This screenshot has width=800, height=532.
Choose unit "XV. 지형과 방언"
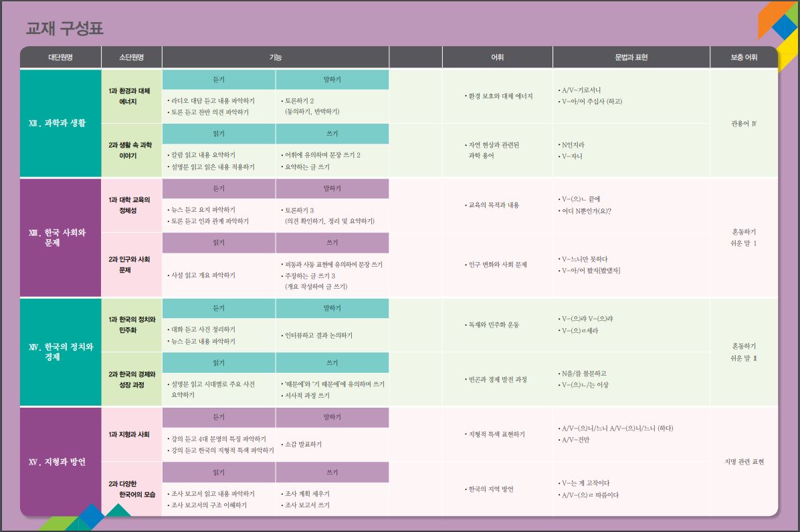click(60, 462)
